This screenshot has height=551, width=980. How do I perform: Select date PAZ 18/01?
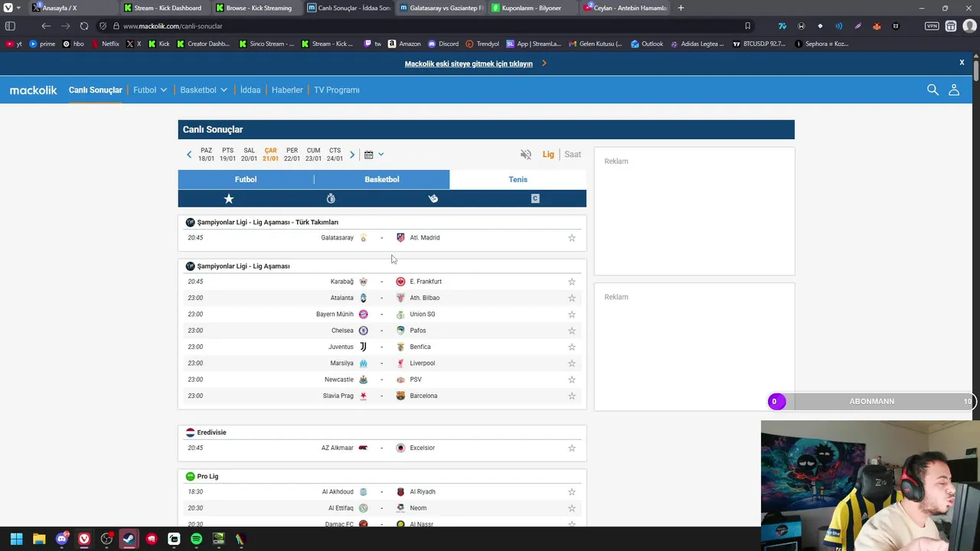pos(206,155)
